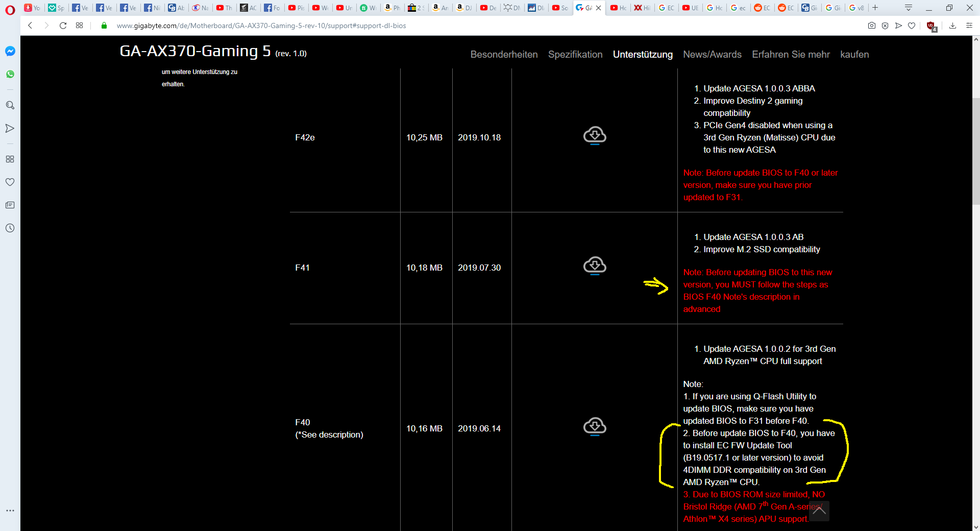Screen dimensions: 980x531
Task: Open the ad blocker shield in address bar
Action: pos(885,26)
